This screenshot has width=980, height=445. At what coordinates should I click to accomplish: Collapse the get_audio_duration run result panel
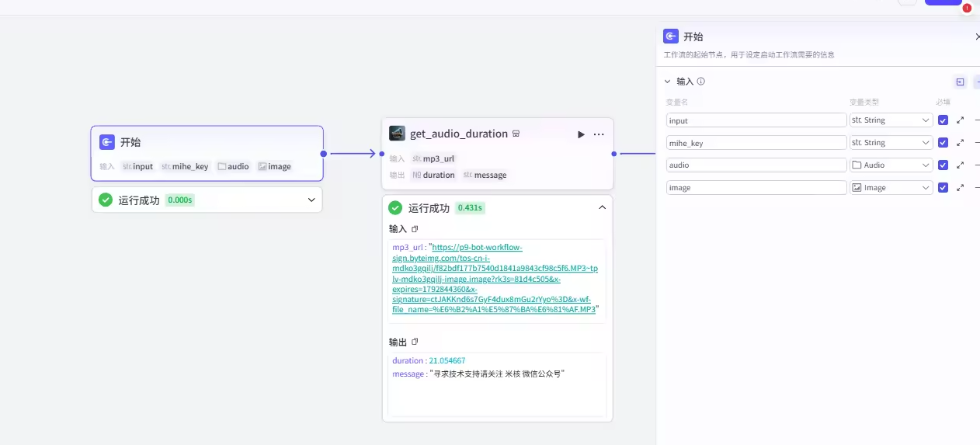tap(601, 207)
